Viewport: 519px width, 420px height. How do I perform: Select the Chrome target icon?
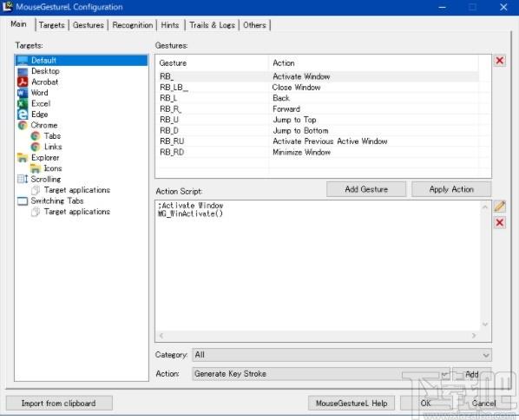point(23,125)
